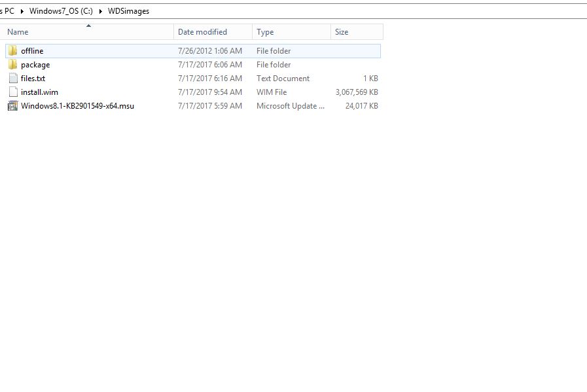Expand breadcrumb arrow after Windows7_OS (C:)
Screen dimensions: 587x392
point(101,11)
